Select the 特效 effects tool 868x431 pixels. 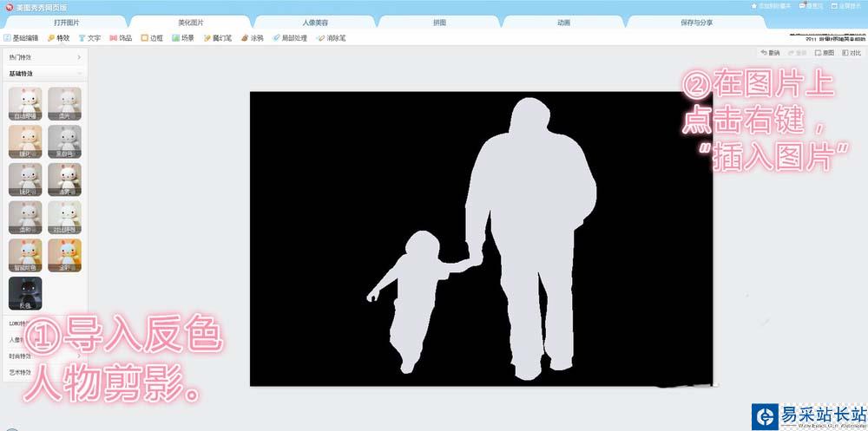[x=59, y=38]
